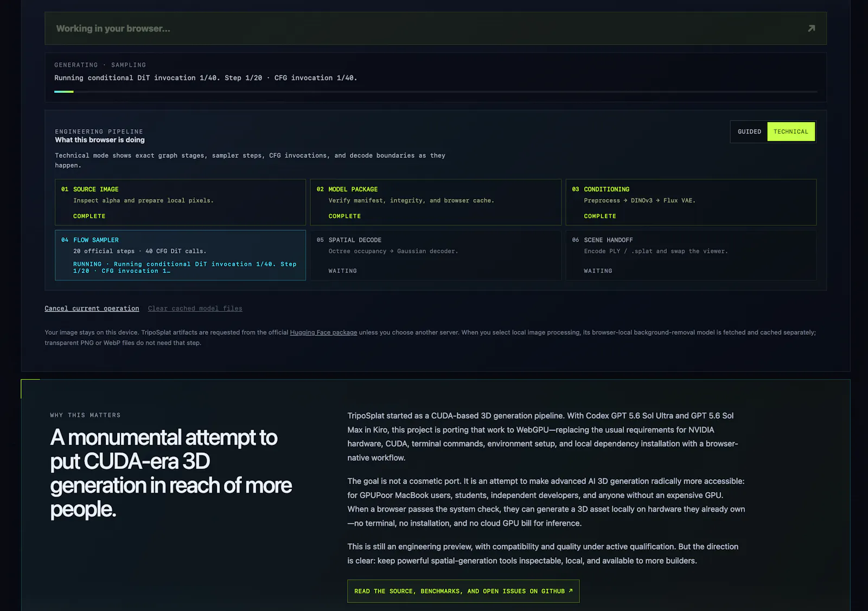Screen dimensions: 868x611
Task: Select the Technical mode toggle
Action: pyautogui.click(x=791, y=132)
